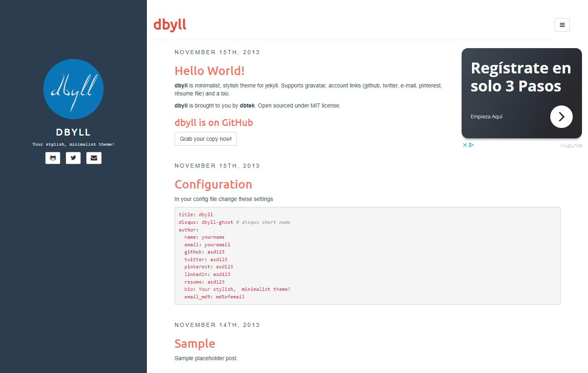This screenshot has width=588, height=373.
Task: Click the Regístrate en solo 3 Pasos banner
Action: point(521,77)
